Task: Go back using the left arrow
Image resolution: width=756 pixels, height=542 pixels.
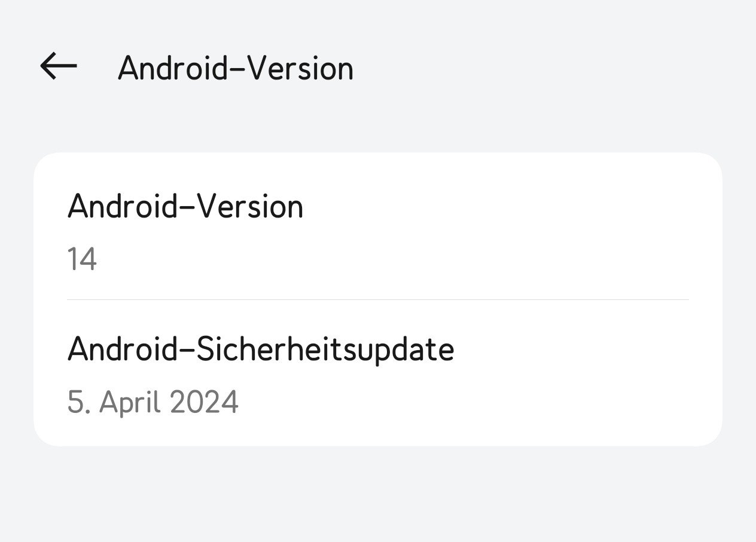Action: [x=59, y=66]
